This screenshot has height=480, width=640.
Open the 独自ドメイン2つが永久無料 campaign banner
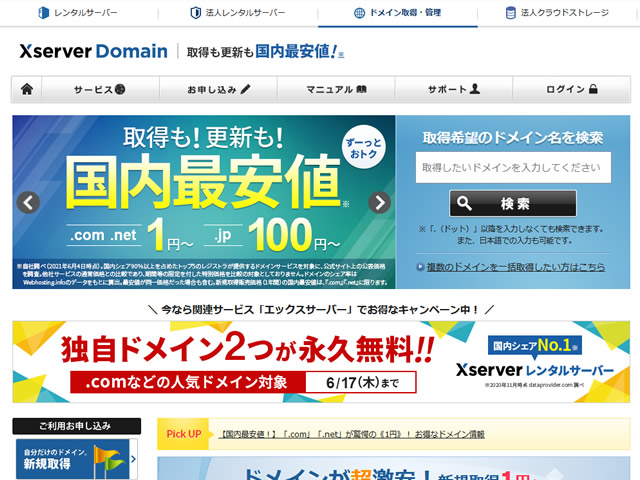tap(321, 362)
